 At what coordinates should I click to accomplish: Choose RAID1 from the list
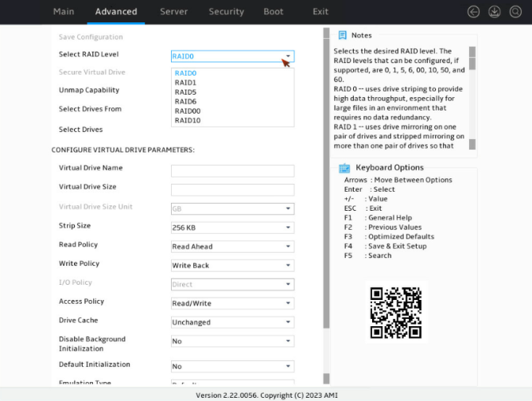[x=185, y=83]
